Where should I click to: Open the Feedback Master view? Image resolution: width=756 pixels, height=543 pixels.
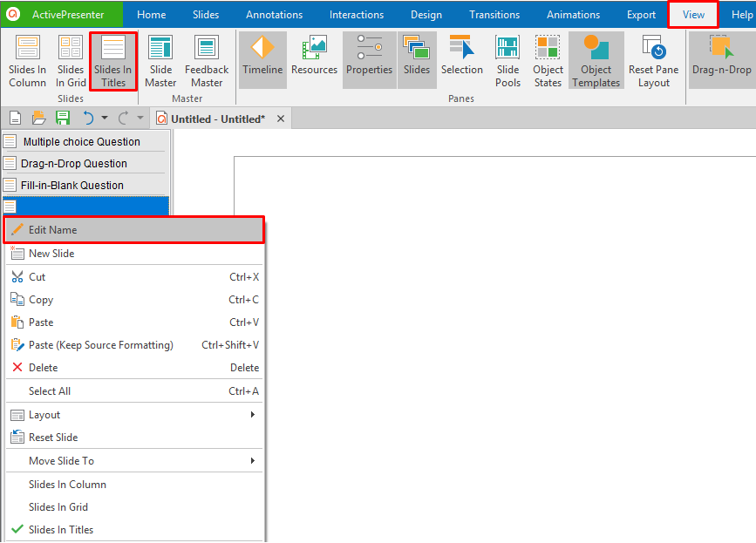pyautogui.click(x=207, y=61)
